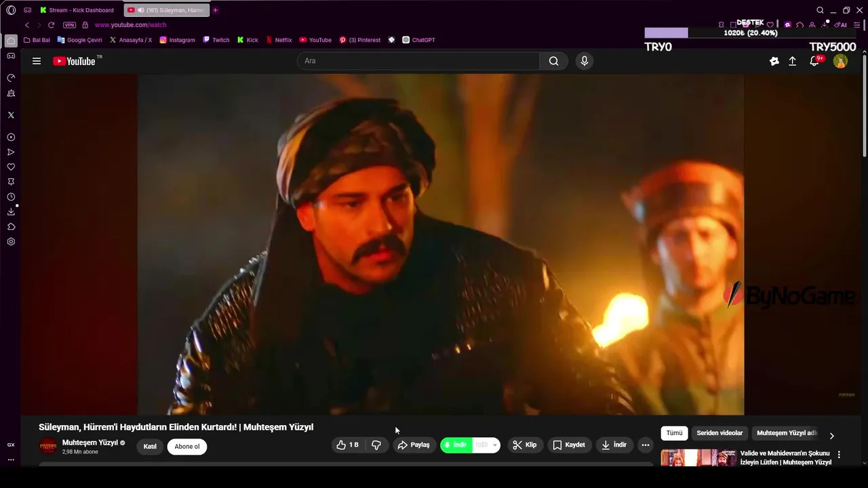The height and width of the screenshot is (488, 868).
Task: Open a new tab with plus
Action: click(x=216, y=10)
